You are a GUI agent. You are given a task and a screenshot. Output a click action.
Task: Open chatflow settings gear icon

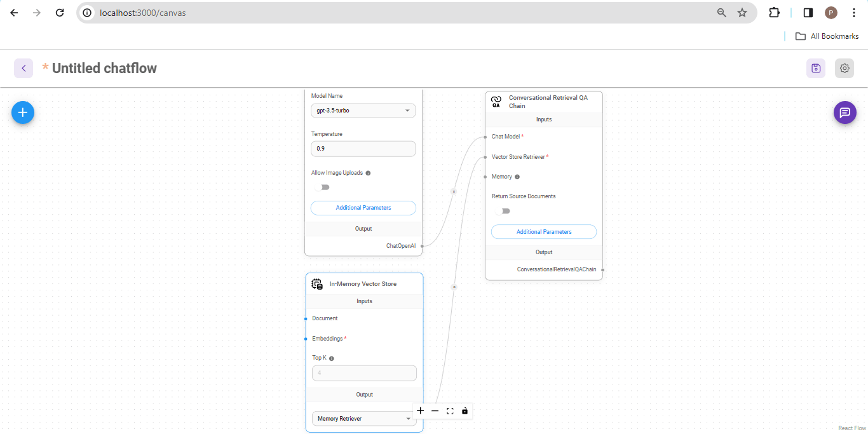[x=844, y=69]
